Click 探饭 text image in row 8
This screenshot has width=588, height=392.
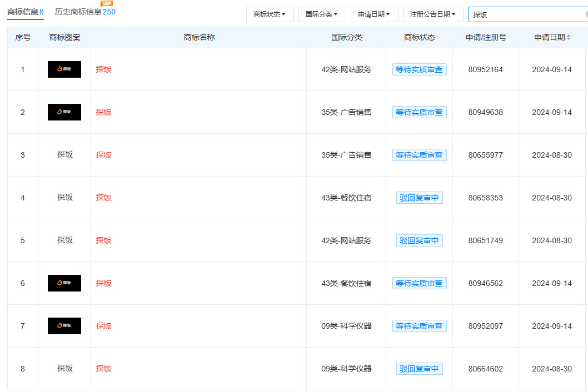pos(65,368)
